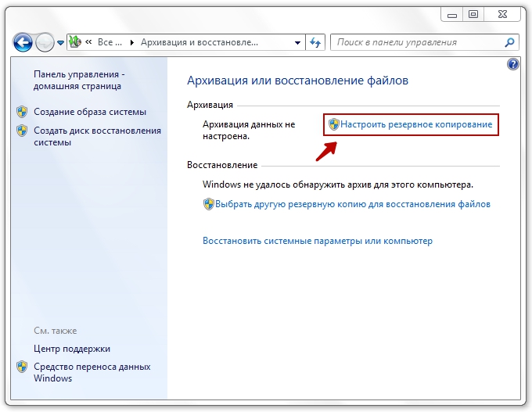Click the 'См. также' label

pyautogui.click(x=56, y=331)
